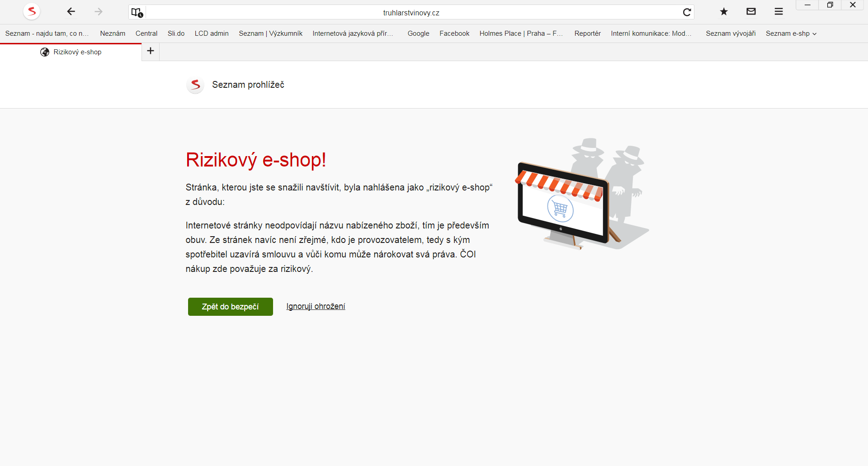This screenshot has height=466, width=868.
Task: Open the site info icon beside the address bar
Action: [x=137, y=12]
